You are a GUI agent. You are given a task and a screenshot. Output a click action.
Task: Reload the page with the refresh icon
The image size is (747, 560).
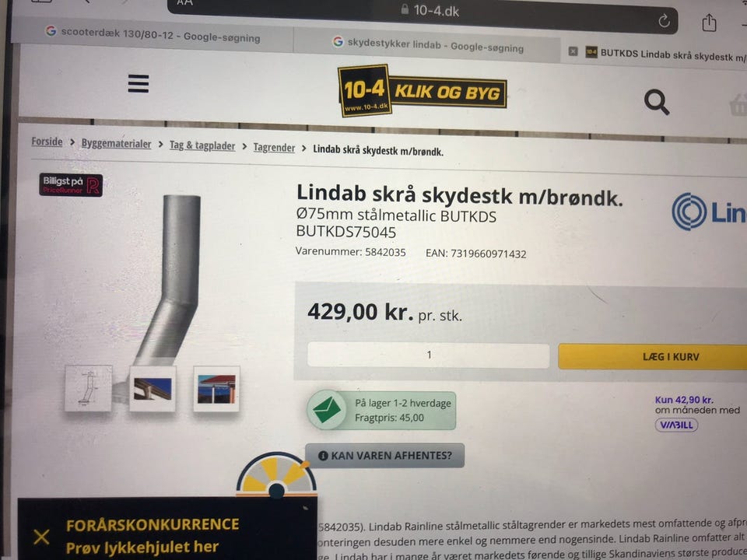(664, 20)
